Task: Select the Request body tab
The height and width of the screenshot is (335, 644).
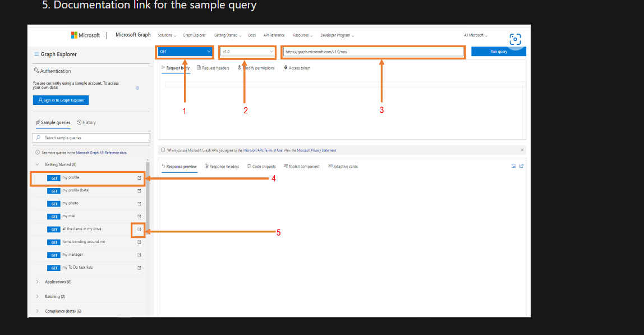Action: (x=176, y=68)
